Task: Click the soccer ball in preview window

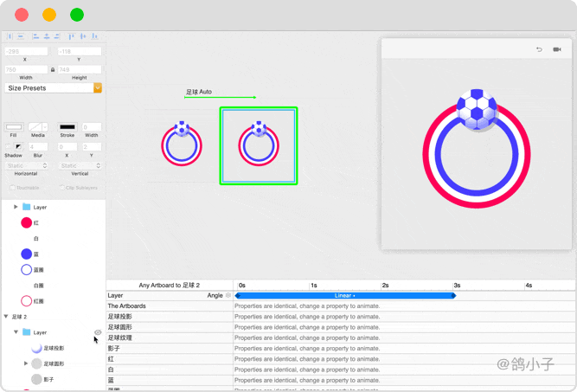Action: [477, 109]
